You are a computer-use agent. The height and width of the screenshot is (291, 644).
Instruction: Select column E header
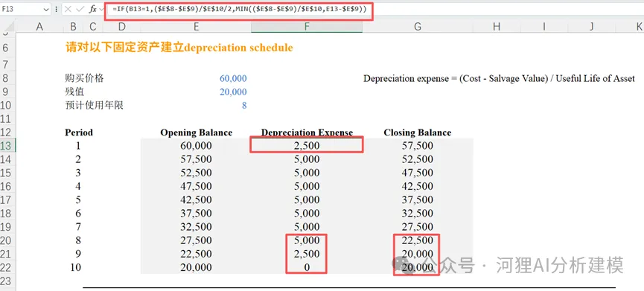click(197, 27)
